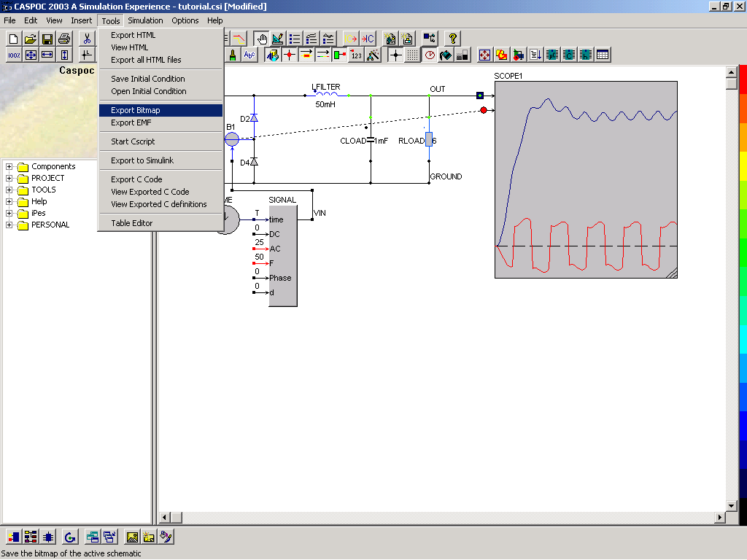This screenshot has height=560, width=747.
Task: Open help with the question mark icon
Action: point(452,39)
